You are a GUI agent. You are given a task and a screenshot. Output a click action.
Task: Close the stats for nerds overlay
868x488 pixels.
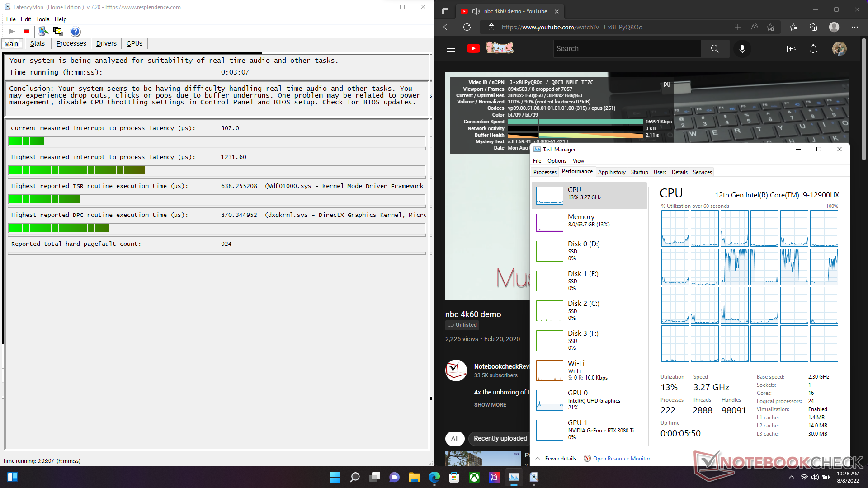(x=666, y=84)
